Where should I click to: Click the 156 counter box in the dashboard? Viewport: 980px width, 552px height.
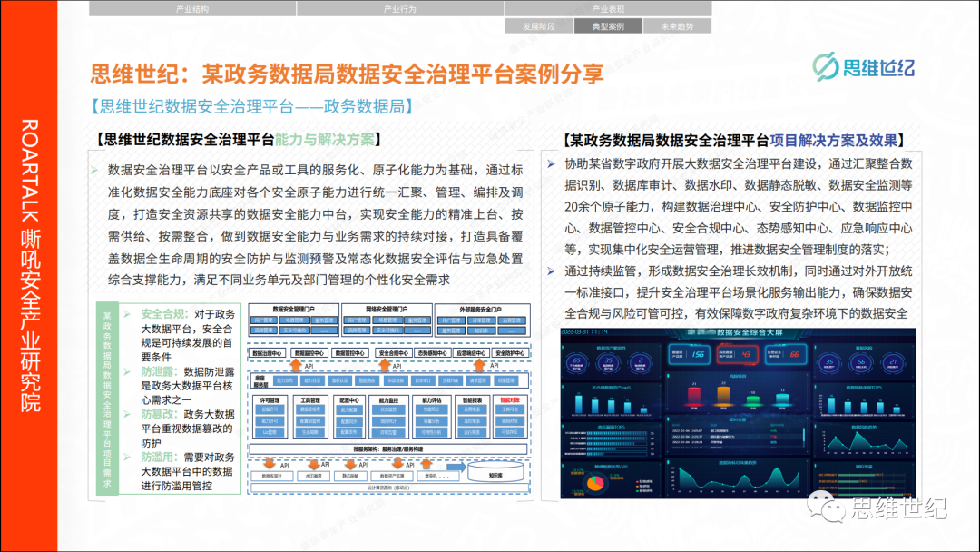click(690, 354)
